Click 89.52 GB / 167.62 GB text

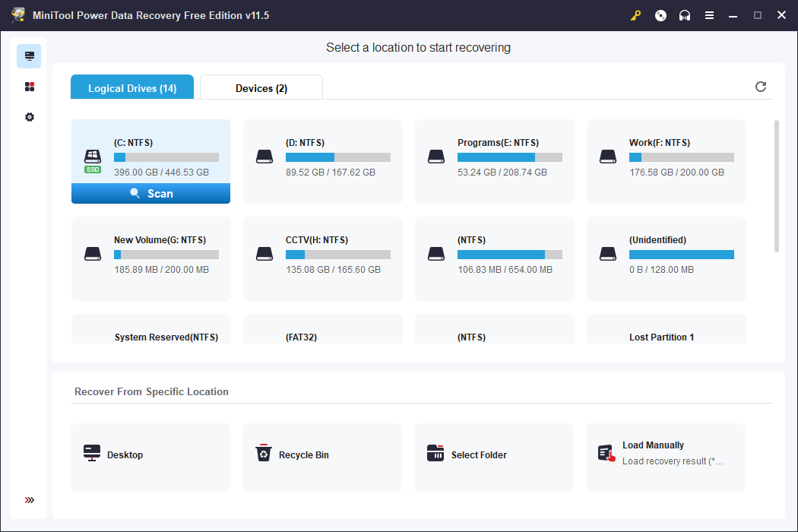pyautogui.click(x=331, y=172)
